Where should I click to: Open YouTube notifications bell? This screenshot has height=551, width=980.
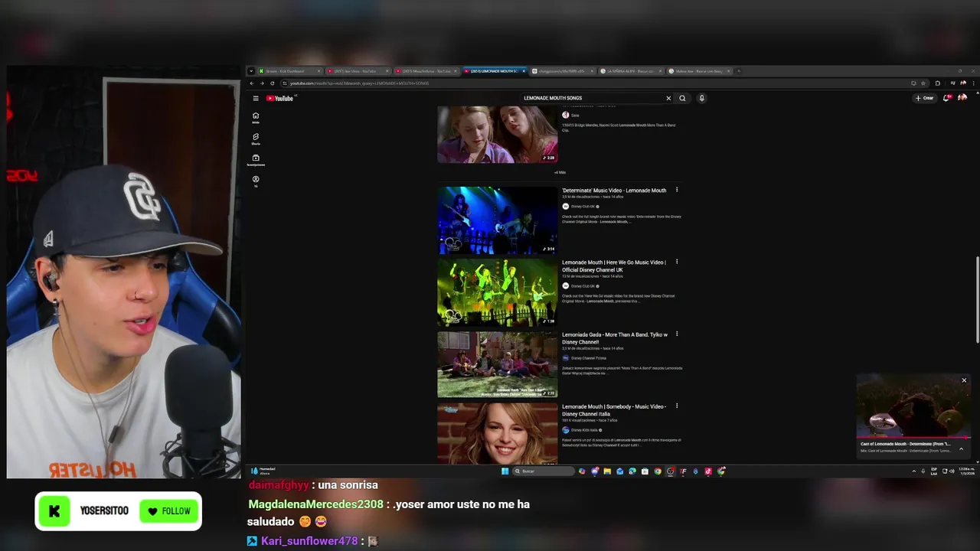(x=948, y=98)
